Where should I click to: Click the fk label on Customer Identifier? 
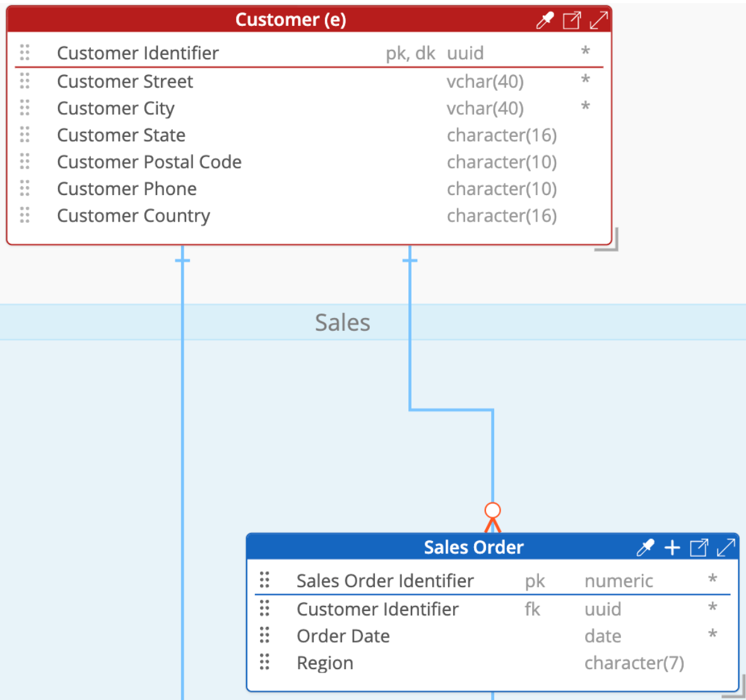tap(532, 609)
